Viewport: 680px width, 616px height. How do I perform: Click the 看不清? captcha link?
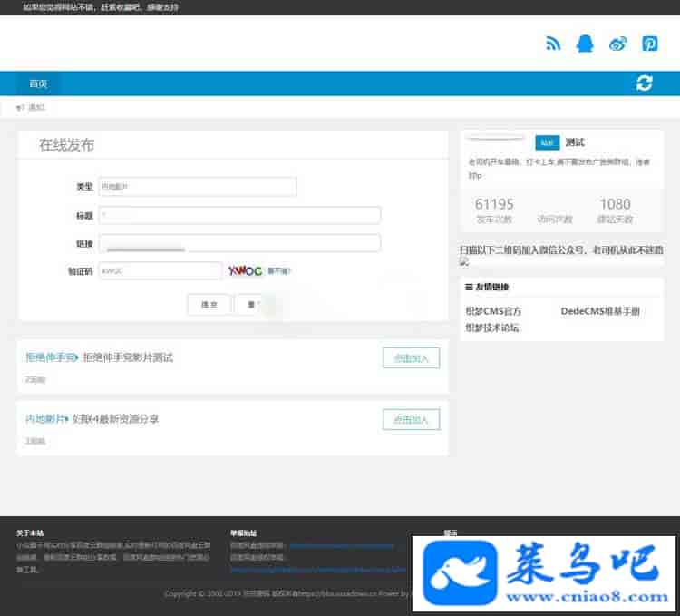pos(279,270)
